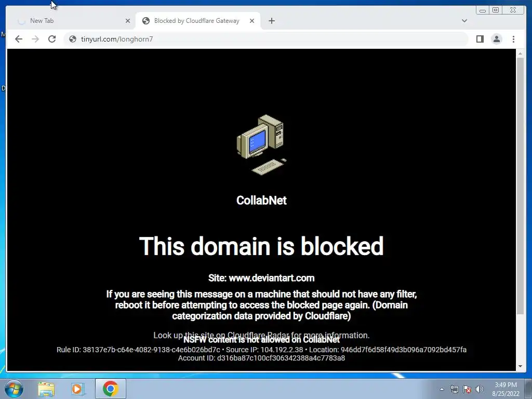Close the Blocked by Cloudflare tab
This screenshot has width=532, height=399.
pyautogui.click(x=252, y=21)
